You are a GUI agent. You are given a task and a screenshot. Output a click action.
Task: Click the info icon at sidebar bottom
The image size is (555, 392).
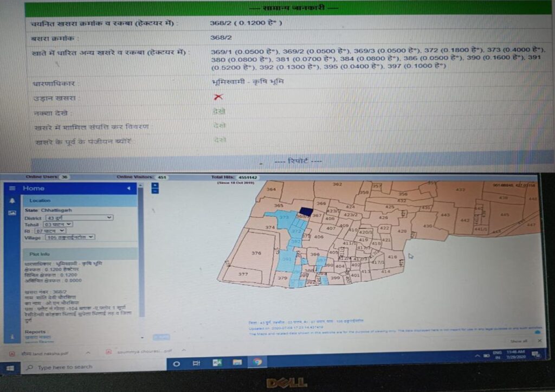[x=11, y=337]
